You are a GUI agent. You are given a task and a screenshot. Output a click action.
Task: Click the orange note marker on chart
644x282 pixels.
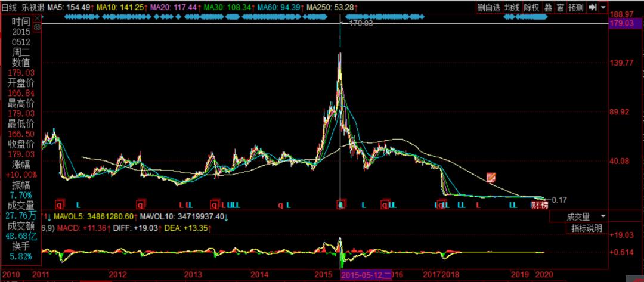pos(491,177)
